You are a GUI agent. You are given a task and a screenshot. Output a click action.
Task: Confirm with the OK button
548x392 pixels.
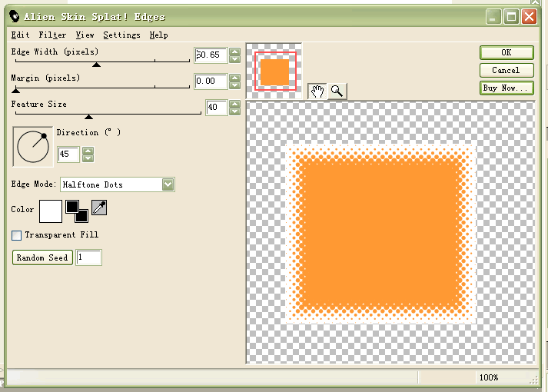(x=506, y=52)
